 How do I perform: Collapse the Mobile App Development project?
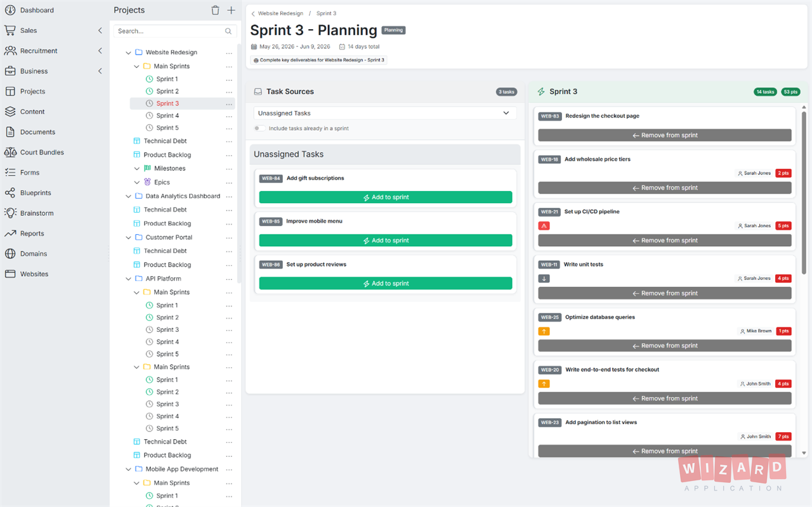pos(128,470)
